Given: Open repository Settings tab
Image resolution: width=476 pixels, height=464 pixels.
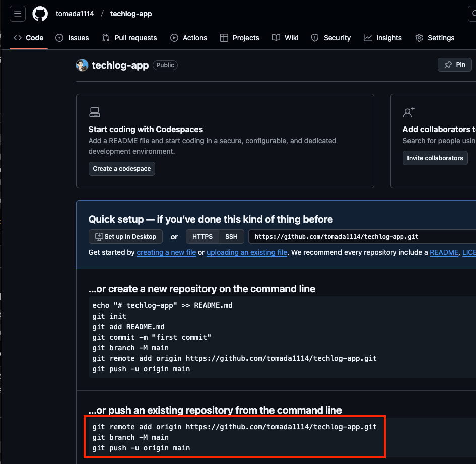Looking at the screenshot, I should pos(435,38).
